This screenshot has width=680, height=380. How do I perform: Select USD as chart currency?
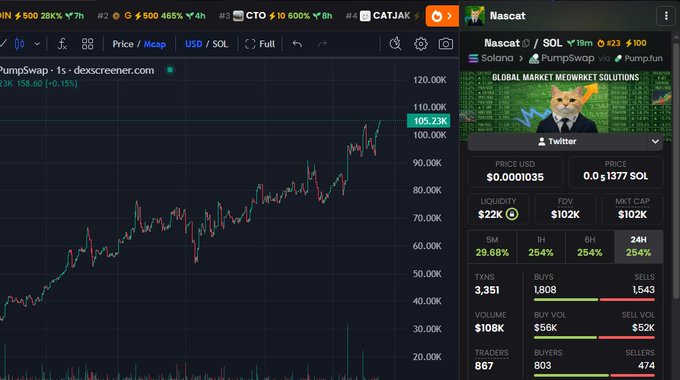193,44
